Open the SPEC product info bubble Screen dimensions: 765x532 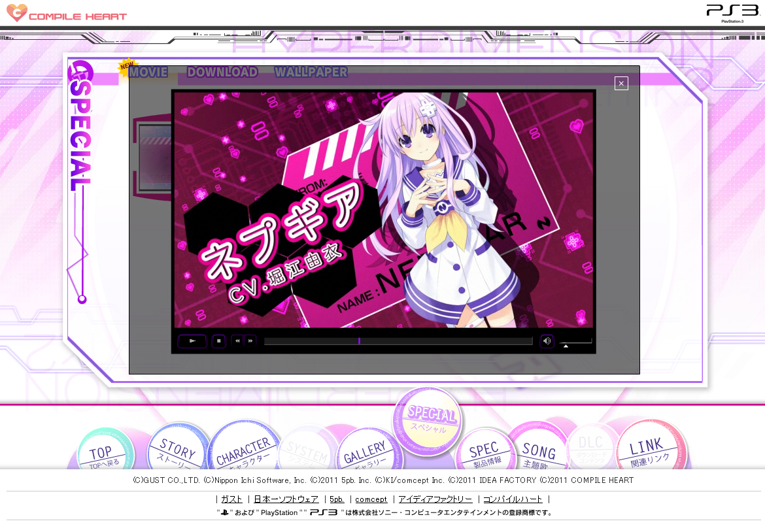485,449
